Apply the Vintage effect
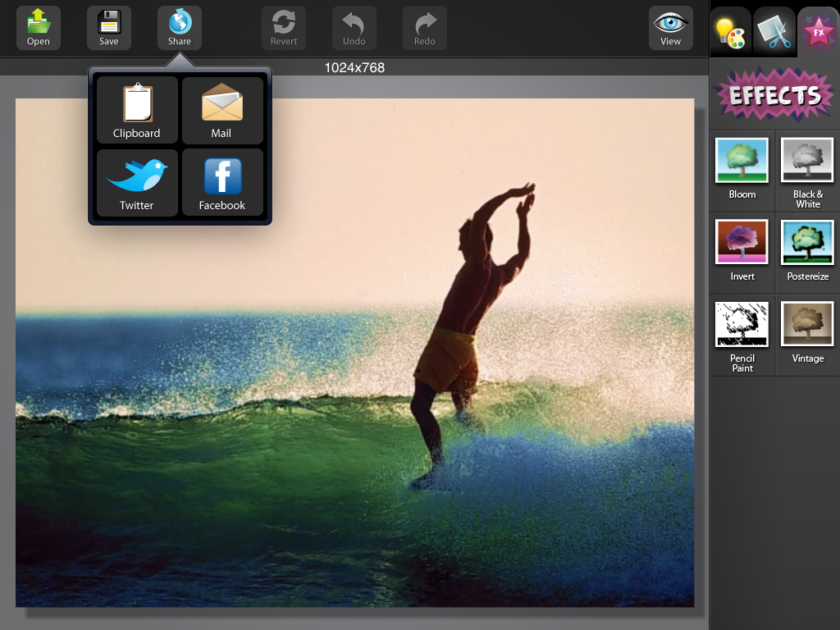The width and height of the screenshot is (840, 630). tap(808, 335)
